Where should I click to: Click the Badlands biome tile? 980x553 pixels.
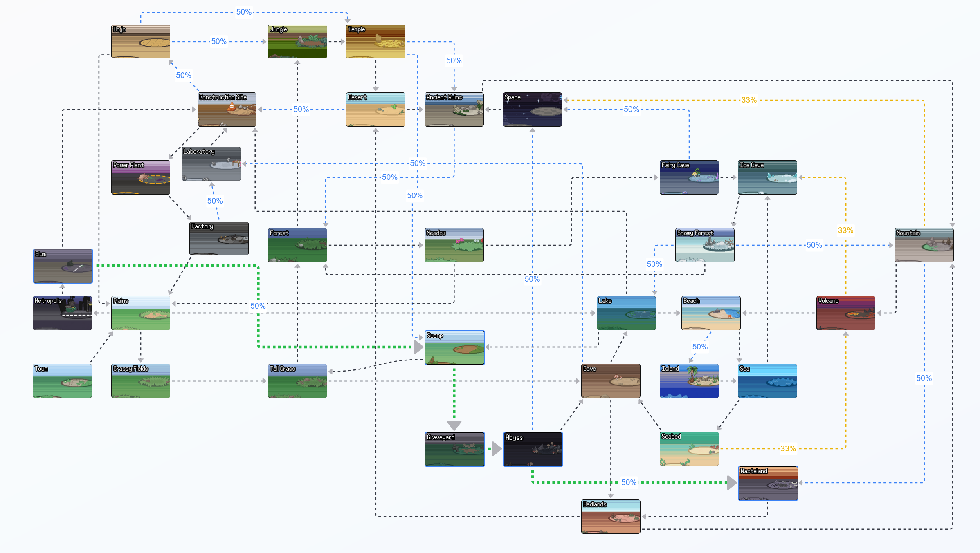(x=610, y=516)
